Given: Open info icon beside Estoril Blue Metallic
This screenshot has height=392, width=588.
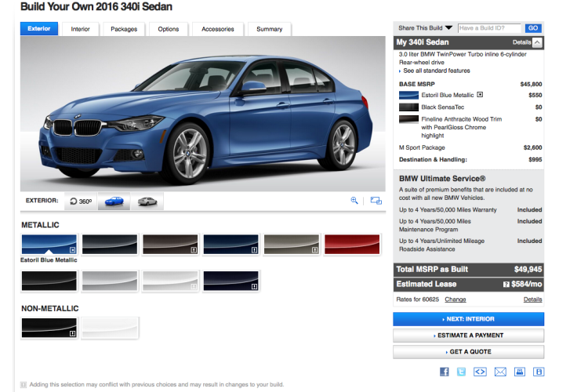Looking at the screenshot, I should click(x=480, y=95).
